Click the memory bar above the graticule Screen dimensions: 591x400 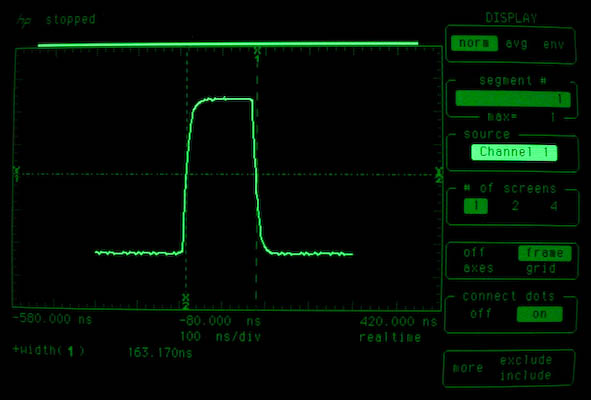point(228,44)
